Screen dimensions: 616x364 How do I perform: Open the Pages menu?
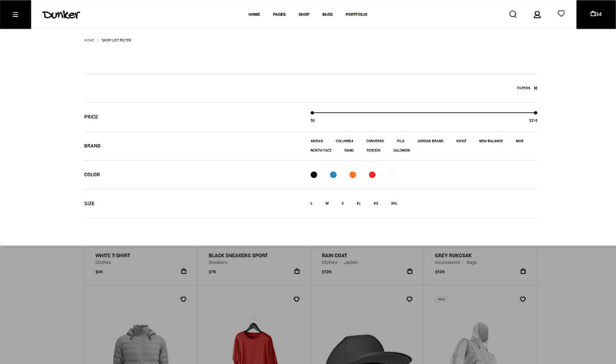click(x=279, y=15)
